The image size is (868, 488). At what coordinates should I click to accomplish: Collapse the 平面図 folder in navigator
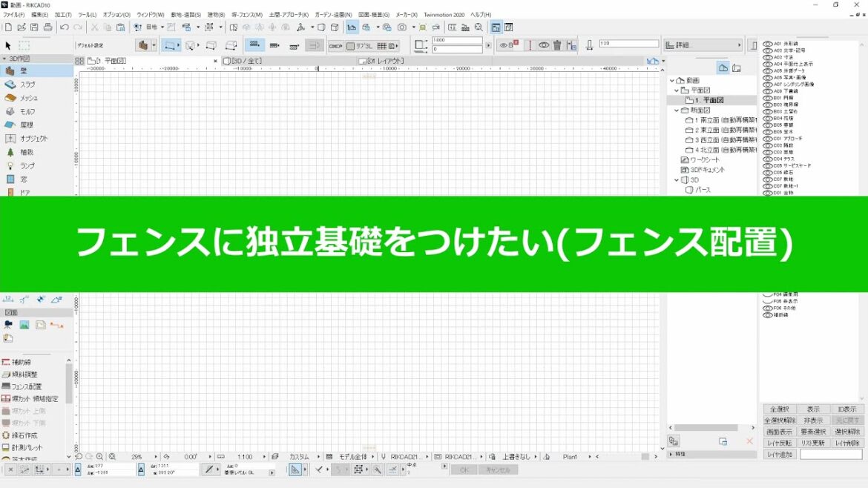(677, 90)
